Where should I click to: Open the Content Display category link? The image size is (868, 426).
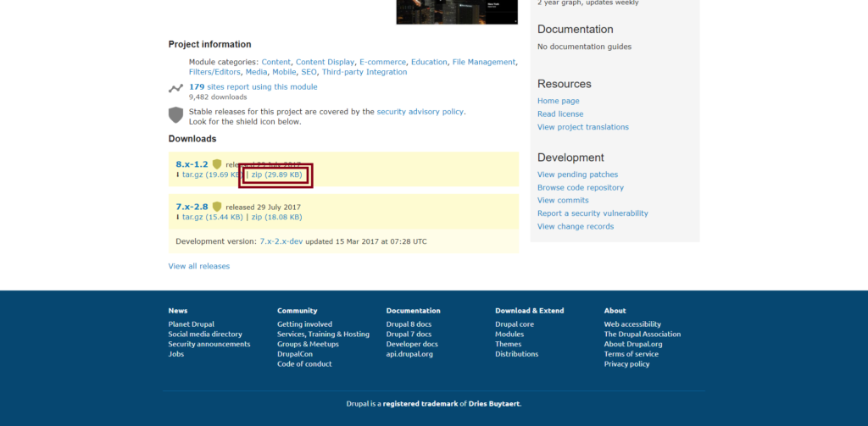click(x=325, y=62)
